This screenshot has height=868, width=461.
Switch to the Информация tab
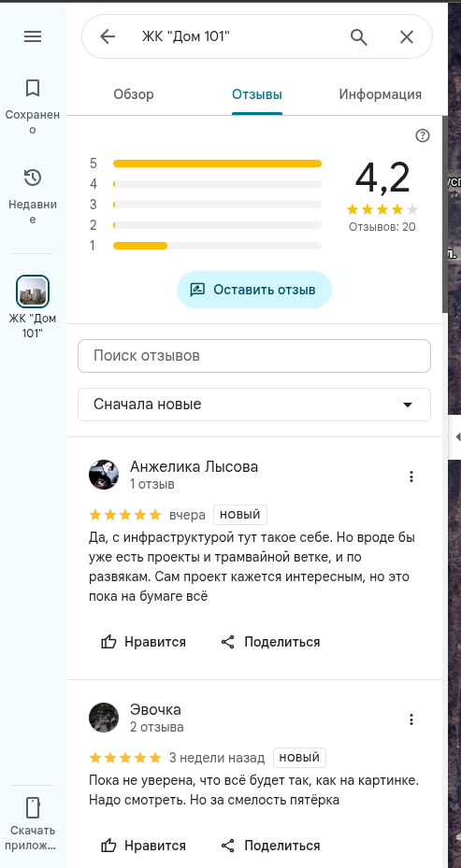click(380, 94)
